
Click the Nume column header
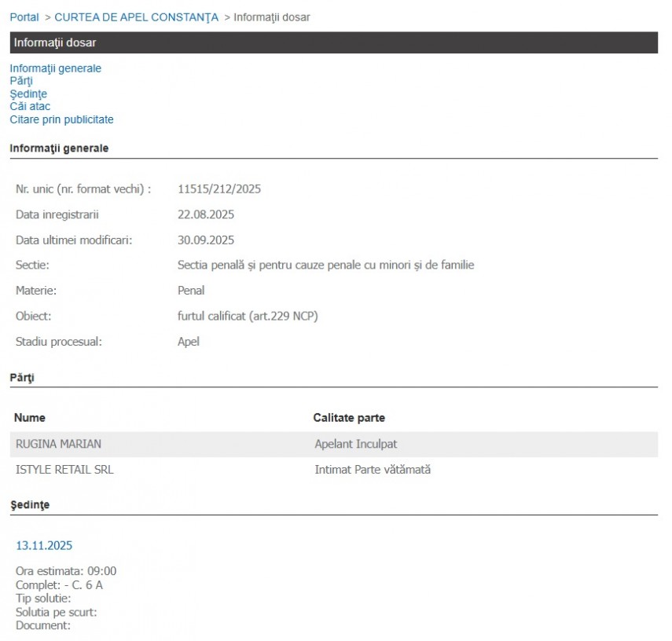point(30,418)
